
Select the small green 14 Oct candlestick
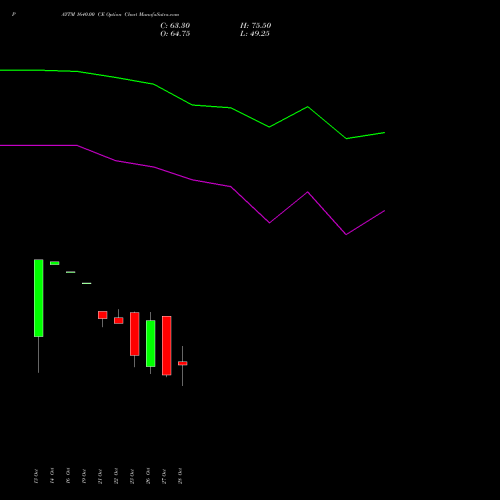(x=55, y=263)
